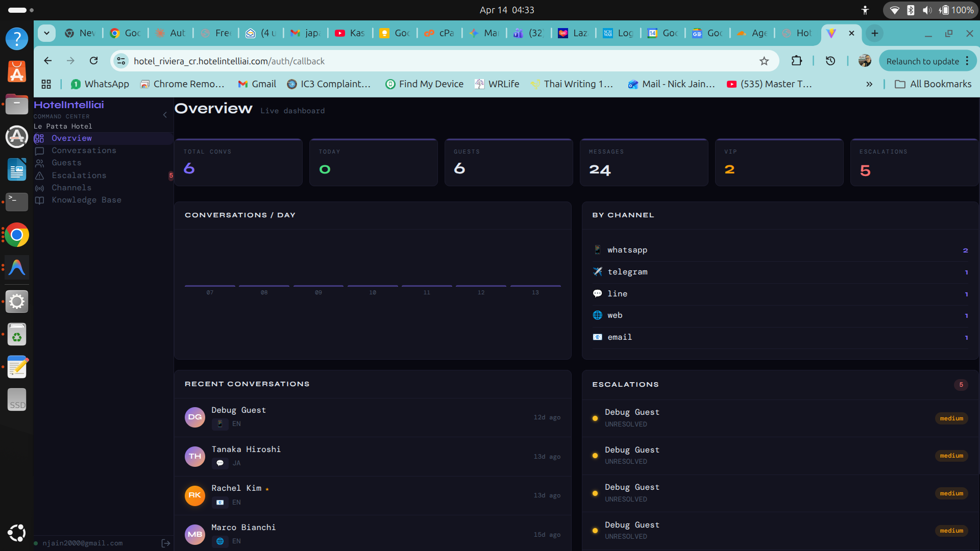Viewport: 980px width, 551px height.
Task: Expand hidden bookmarks overflow chevron
Action: [869, 84]
